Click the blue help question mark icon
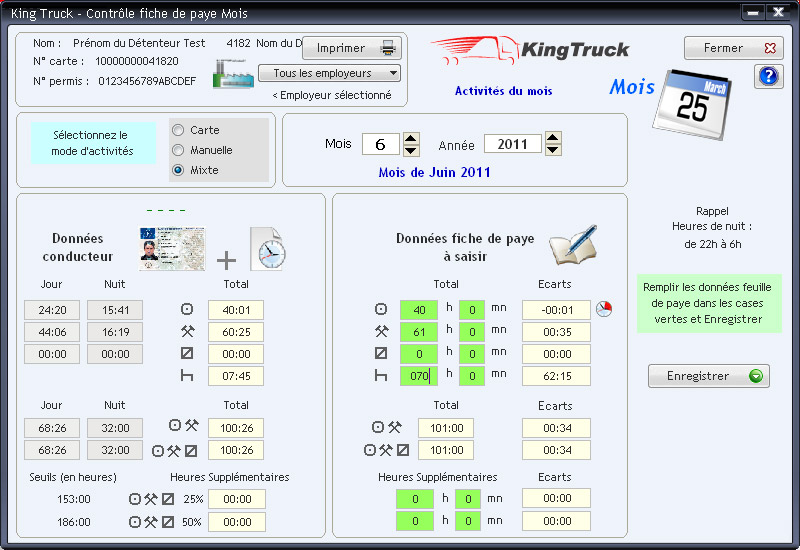 (768, 77)
